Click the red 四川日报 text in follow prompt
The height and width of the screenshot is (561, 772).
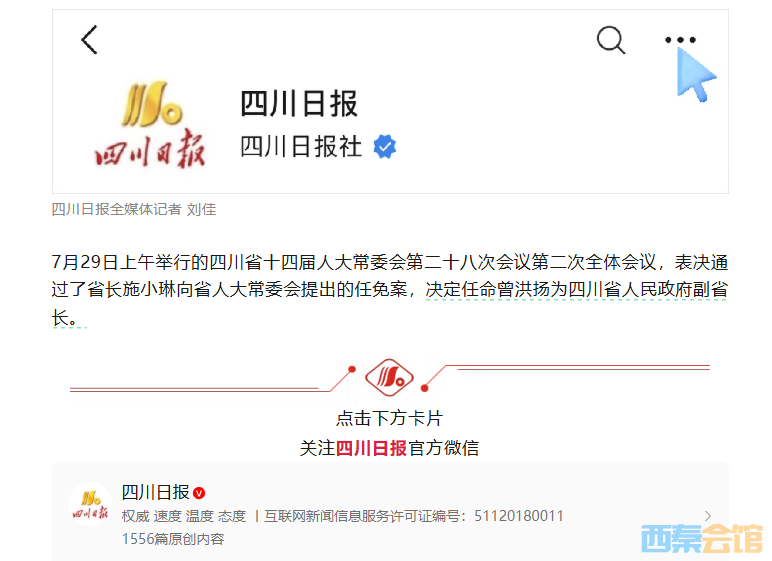tap(371, 448)
